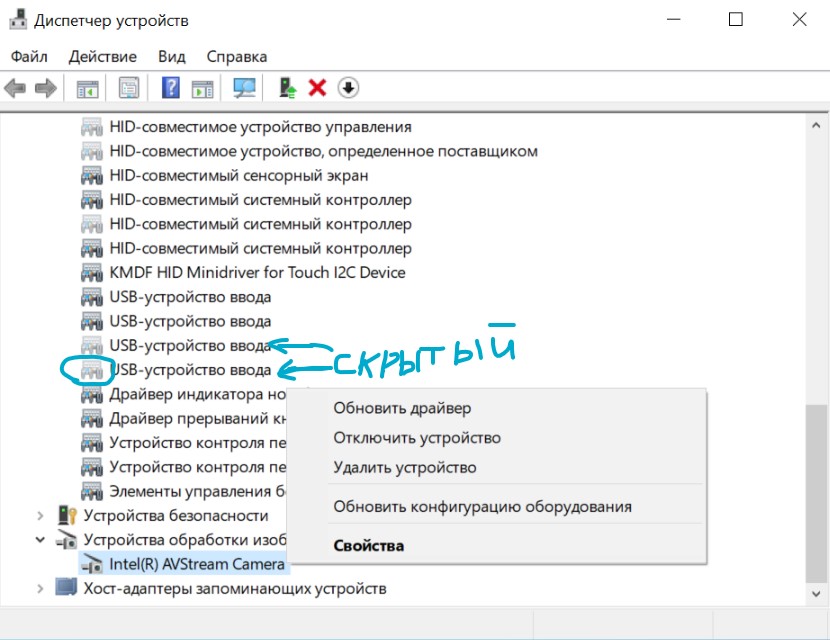Select Intel(R) AVStream Camera entry
The width and height of the screenshot is (830, 640).
click(x=197, y=564)
